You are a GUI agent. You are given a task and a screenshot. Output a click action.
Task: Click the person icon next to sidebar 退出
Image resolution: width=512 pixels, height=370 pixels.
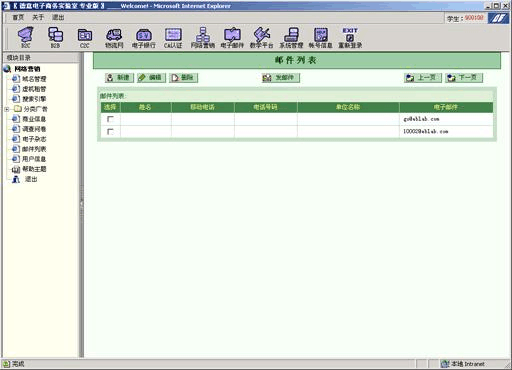coord(16,179)
